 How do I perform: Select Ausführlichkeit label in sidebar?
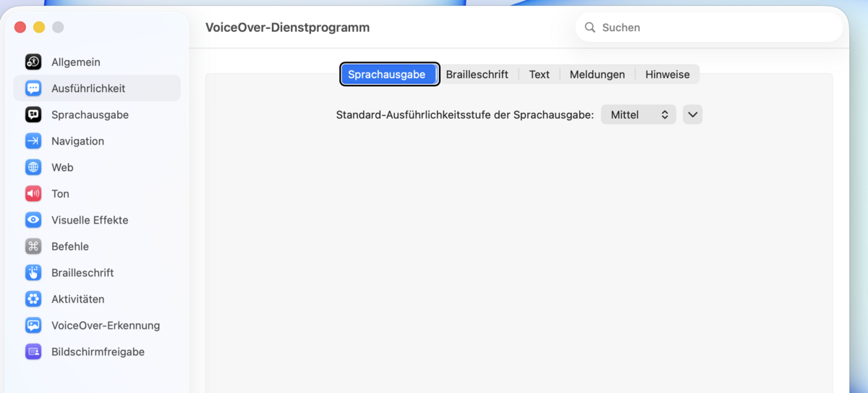(88, 88)
